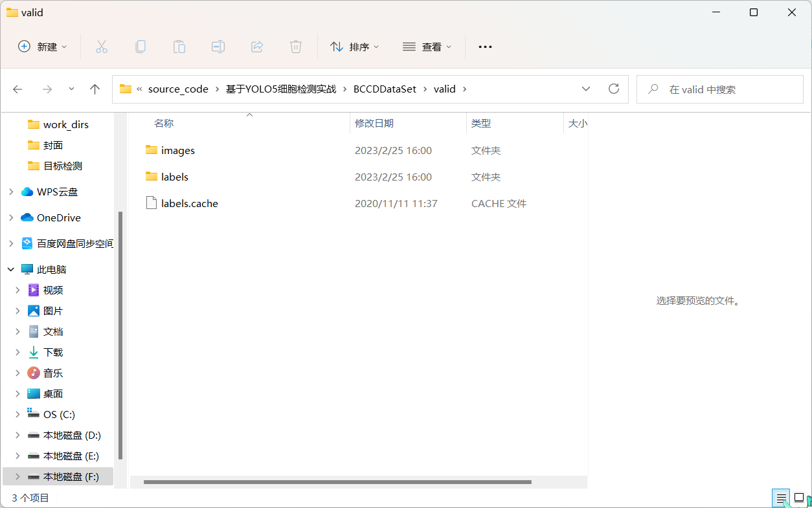Select the labels.cache file name
This screenshot has width=812, height=508.
(190, 203)
